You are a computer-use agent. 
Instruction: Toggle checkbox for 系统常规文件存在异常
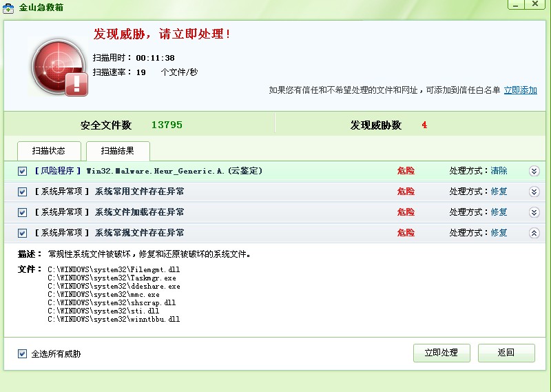[x=22, y=233]
